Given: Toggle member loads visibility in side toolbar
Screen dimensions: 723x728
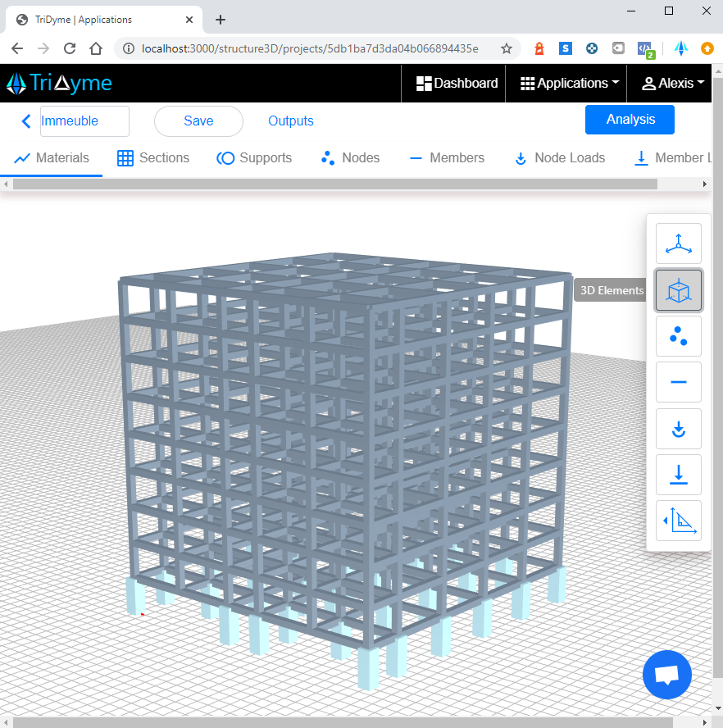Looking at the screenshot, I should point(679,475).
